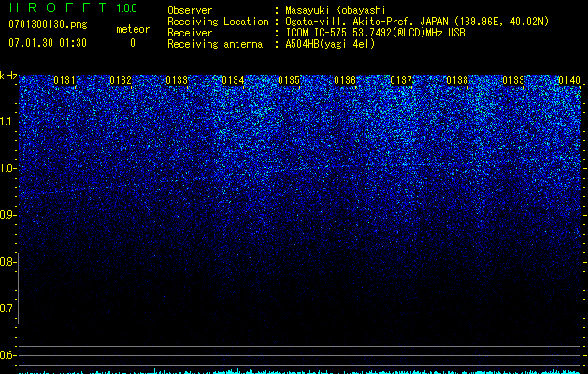Viewport: 588px width, 374px height.
Task: Select the A504HB(yagi 4el) antenna text
Action: (x=330, y=44)
